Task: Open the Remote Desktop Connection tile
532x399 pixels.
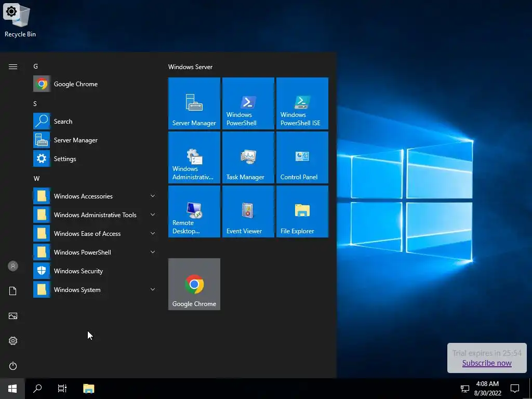Action: pyautogui.click(x=194, y=211)
